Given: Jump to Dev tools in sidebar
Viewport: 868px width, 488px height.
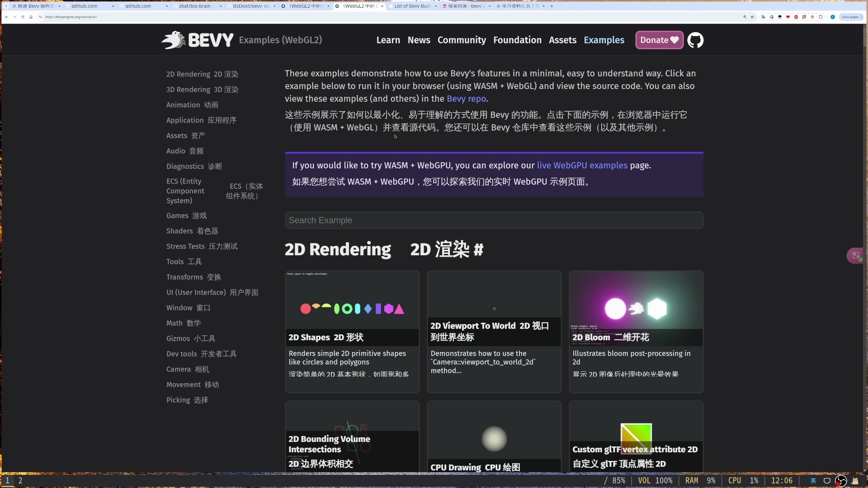Looking at the screenshot, I should 201,354.
